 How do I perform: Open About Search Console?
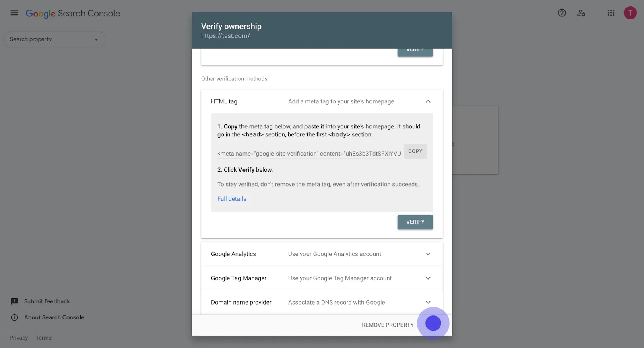[x=54, y=317]
